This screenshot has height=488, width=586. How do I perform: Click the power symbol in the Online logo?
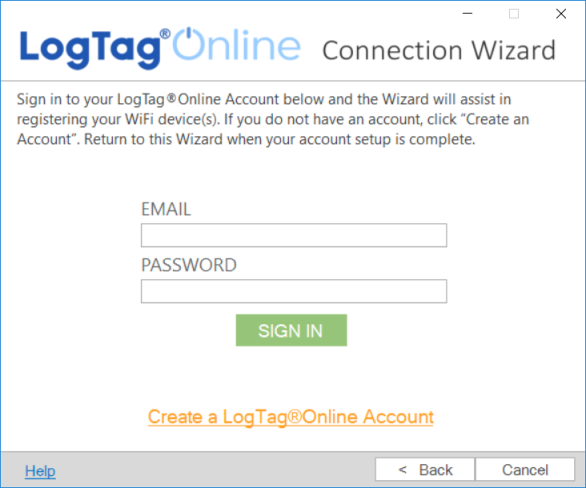point(189,43)
